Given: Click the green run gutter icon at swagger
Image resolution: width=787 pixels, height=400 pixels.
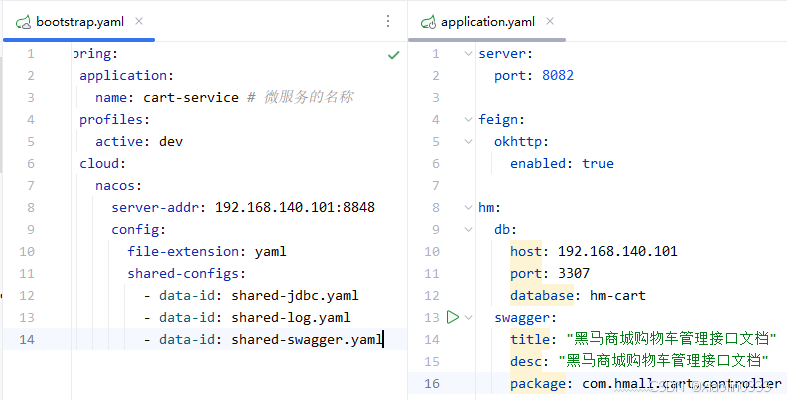Looking at the screenshot, I should pyautogui.click(x=453, y=317).
